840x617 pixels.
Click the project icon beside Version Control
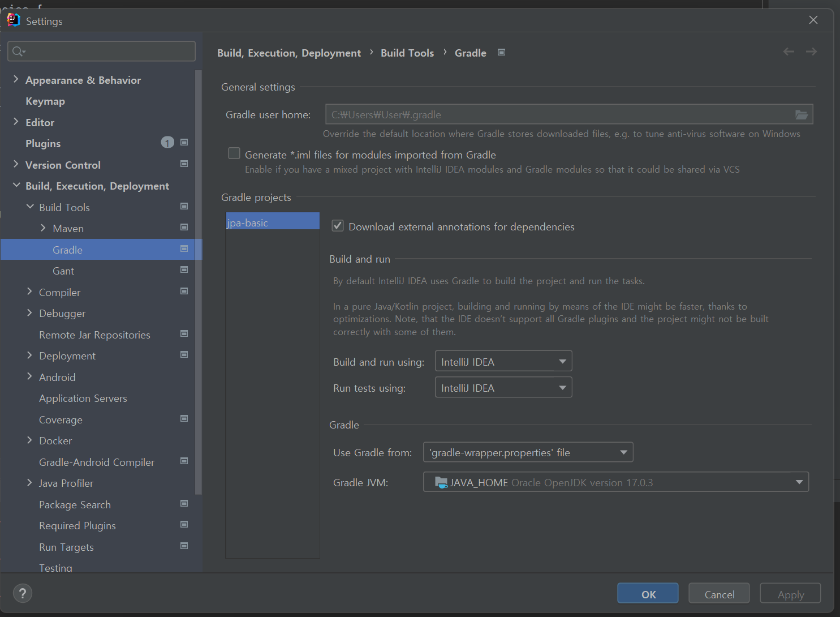pos(184,164)
